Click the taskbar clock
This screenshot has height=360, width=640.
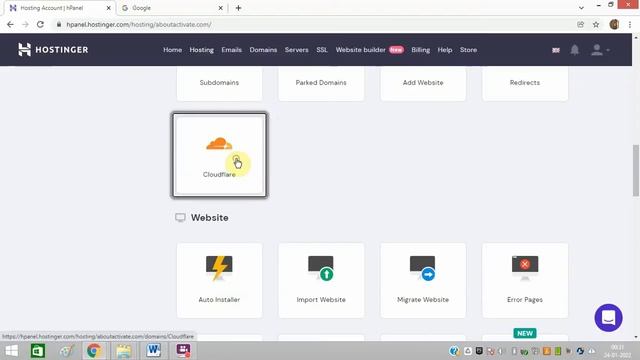tap(618, 351)
